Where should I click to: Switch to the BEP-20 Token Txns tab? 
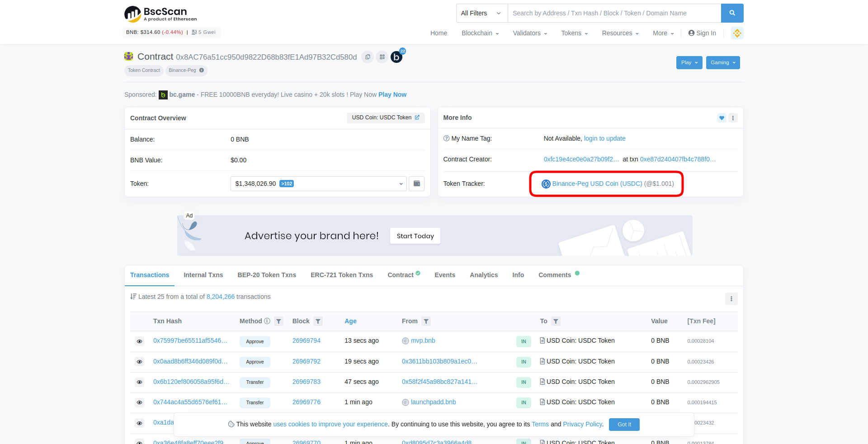pyautogui.click(x=267, y=275)
